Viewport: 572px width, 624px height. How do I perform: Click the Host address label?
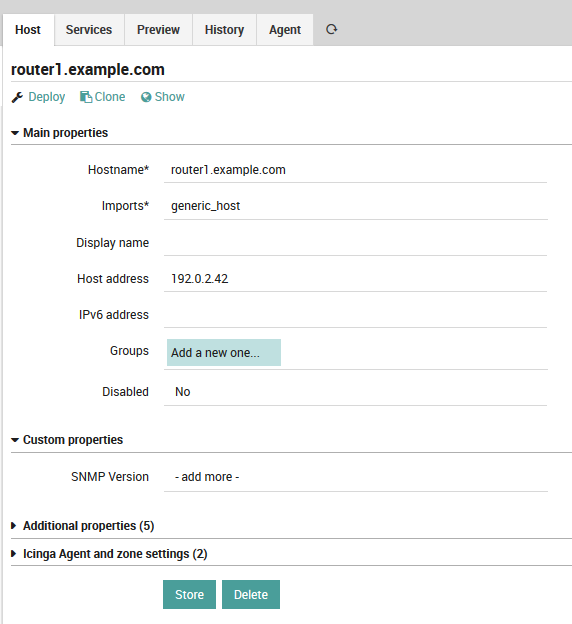tap(113, 279)
